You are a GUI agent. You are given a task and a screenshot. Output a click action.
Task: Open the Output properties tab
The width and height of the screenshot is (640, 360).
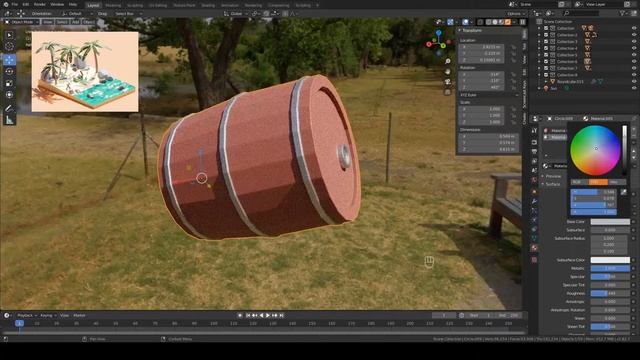point(534,152)
